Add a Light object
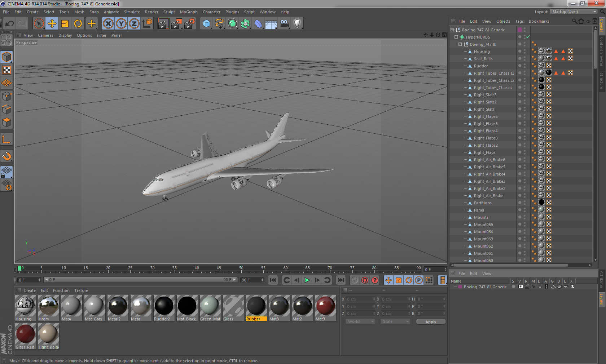The image size is (606, 364). [297, 24]
